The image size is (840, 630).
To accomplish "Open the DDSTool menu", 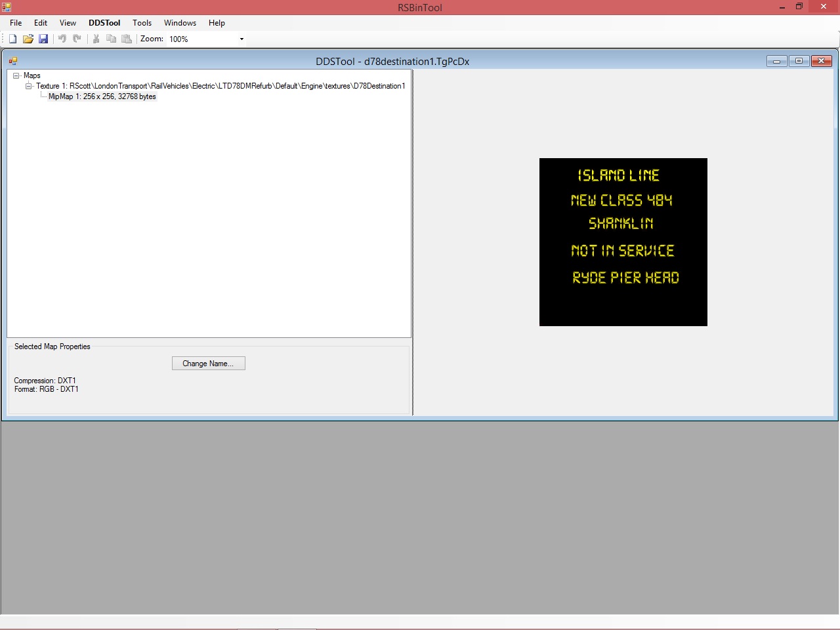I will (x=104, y=23).
